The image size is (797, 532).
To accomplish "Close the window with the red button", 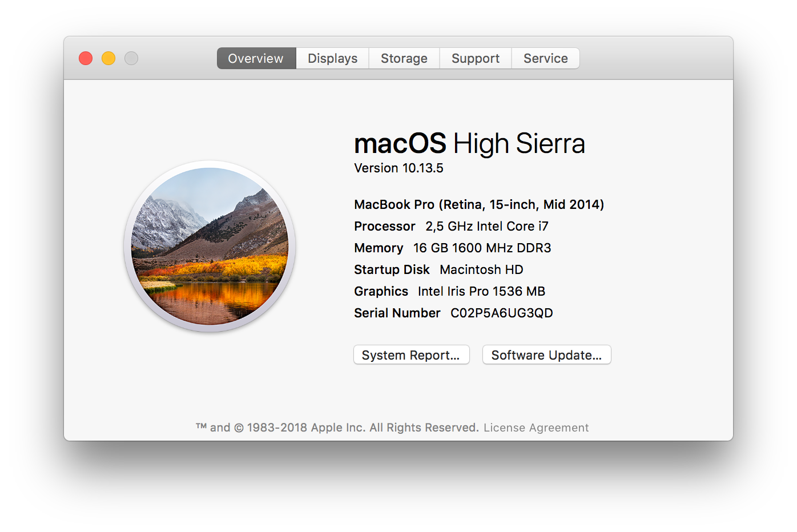I will tap(86, 58).
